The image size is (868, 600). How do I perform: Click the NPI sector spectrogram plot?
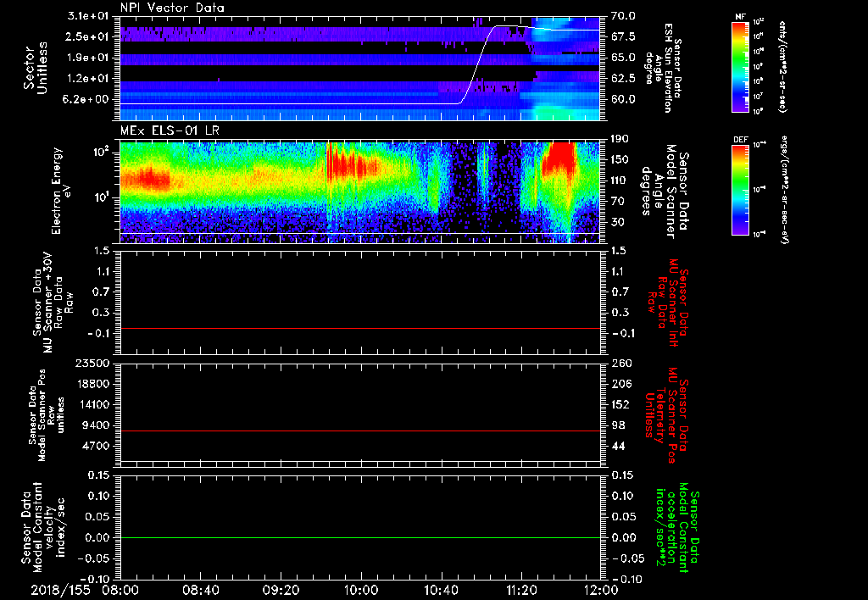[x=359, y=69]
